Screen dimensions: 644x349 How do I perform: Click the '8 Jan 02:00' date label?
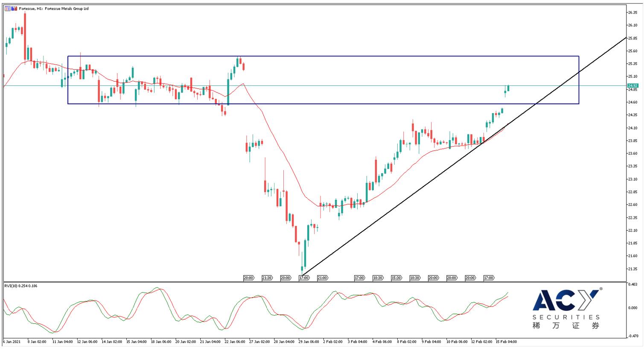(x=37, y=342)
